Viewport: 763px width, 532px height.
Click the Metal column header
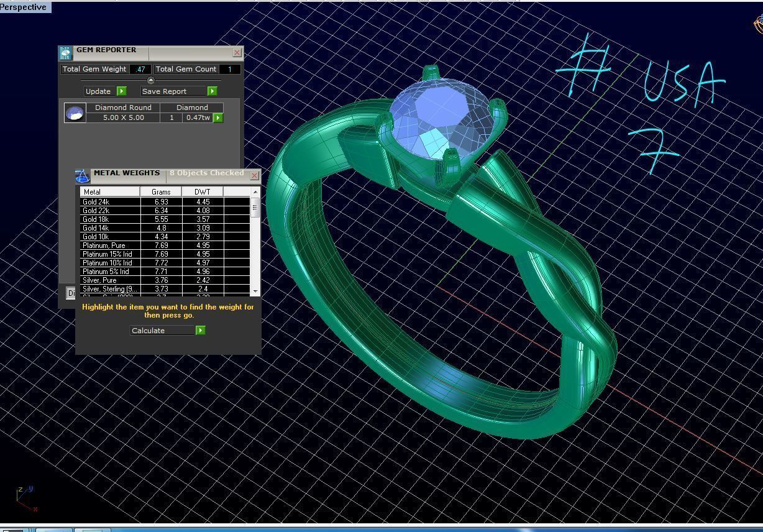[110, 191]
